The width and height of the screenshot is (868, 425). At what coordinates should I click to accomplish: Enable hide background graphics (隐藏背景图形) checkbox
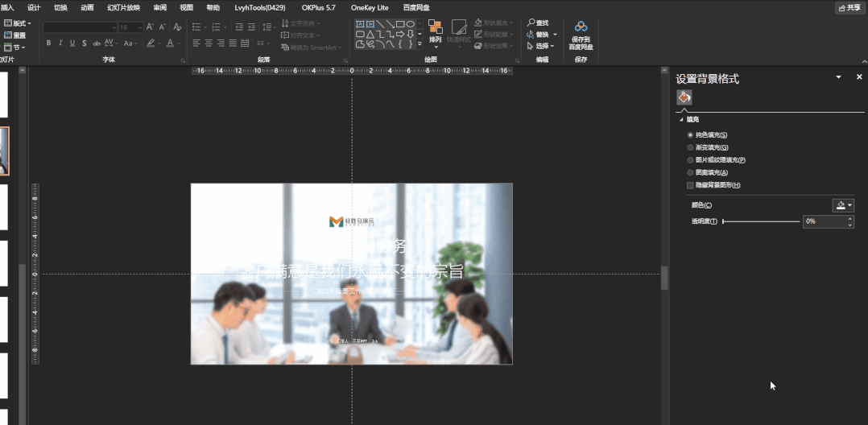(x=690, y=185)
